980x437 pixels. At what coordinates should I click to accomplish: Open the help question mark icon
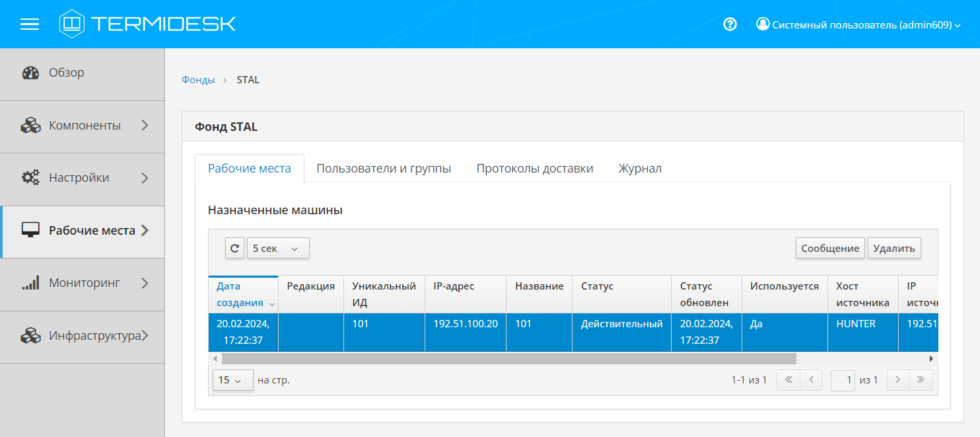pyautogui.click(x=730, y=24)
